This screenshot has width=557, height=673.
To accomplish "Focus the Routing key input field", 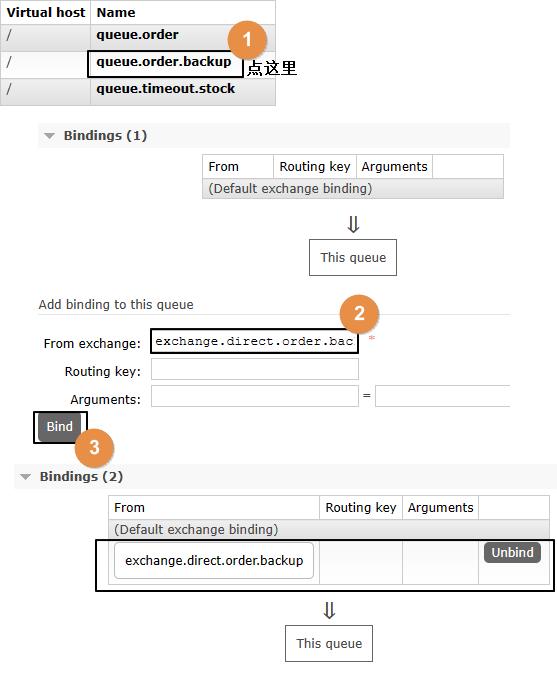I will [254, 369].
